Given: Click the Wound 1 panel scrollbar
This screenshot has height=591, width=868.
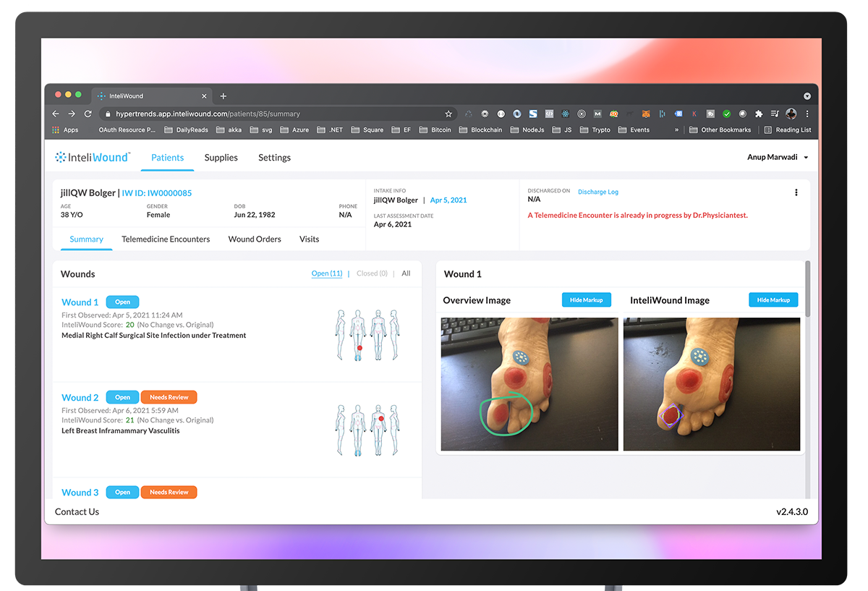Looking at the screenshot, I should [x=807, y=289].
